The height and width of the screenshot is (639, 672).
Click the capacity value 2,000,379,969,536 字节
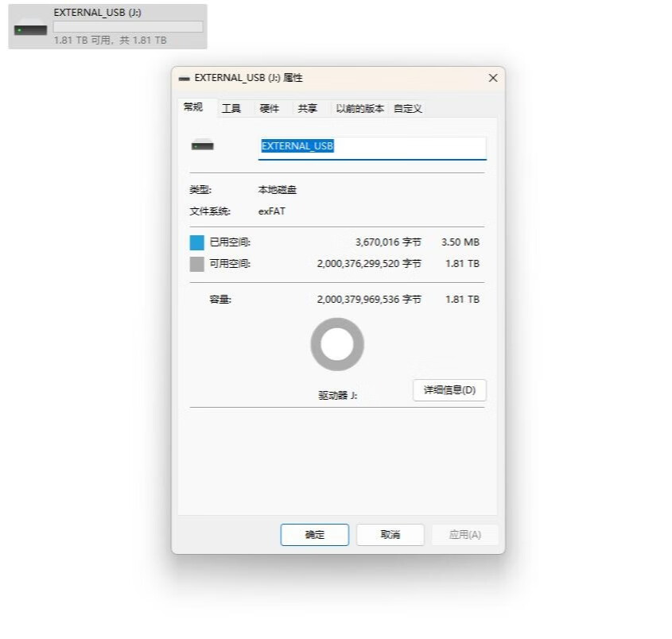369,300
